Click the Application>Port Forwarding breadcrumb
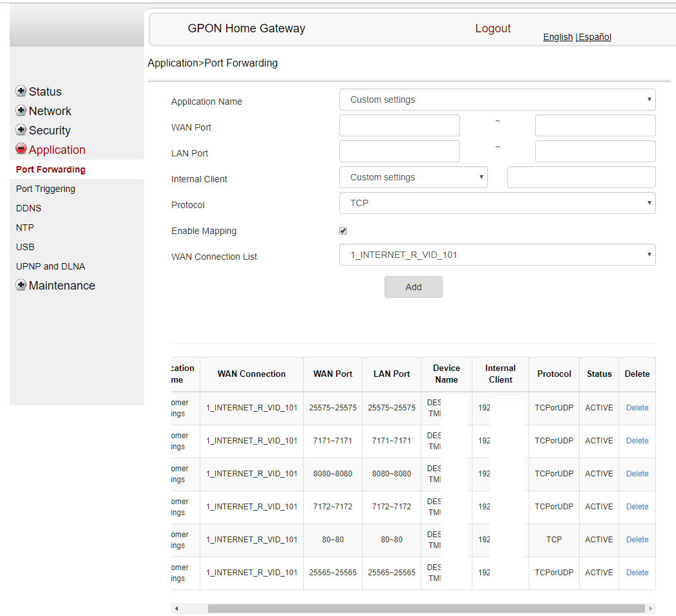676x616 pixels. (213, 63)
